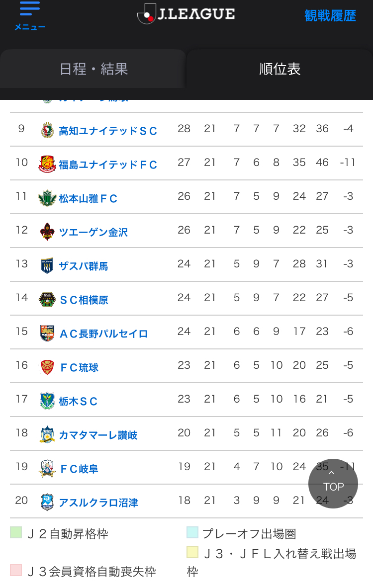
Task: Click the SC相模原 team crest
Action: 47,299
